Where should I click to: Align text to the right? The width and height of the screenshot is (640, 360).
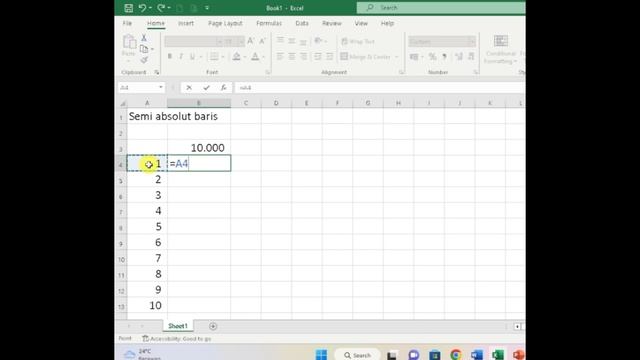303,56
